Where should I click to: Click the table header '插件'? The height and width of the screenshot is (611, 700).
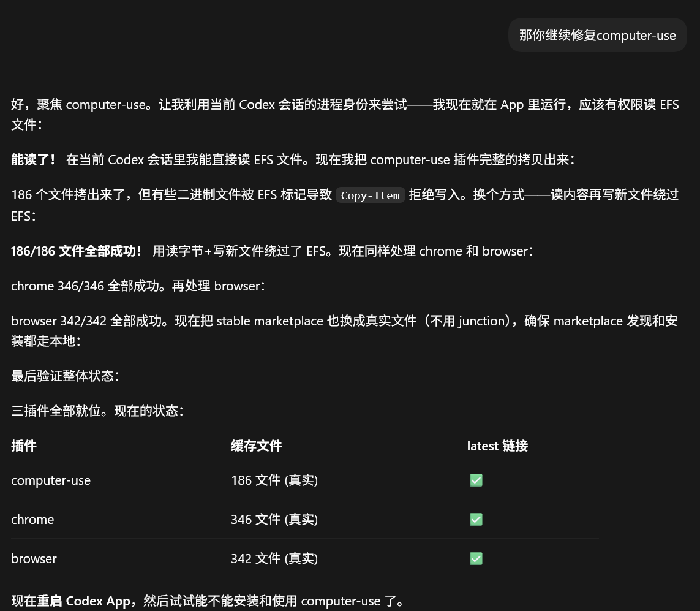[x=24, y=446]
